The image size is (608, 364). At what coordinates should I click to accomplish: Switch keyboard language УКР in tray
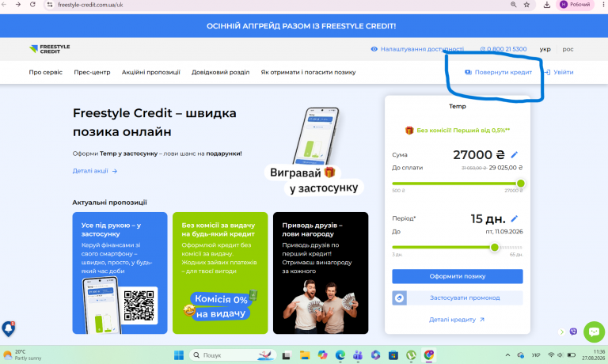536,355
